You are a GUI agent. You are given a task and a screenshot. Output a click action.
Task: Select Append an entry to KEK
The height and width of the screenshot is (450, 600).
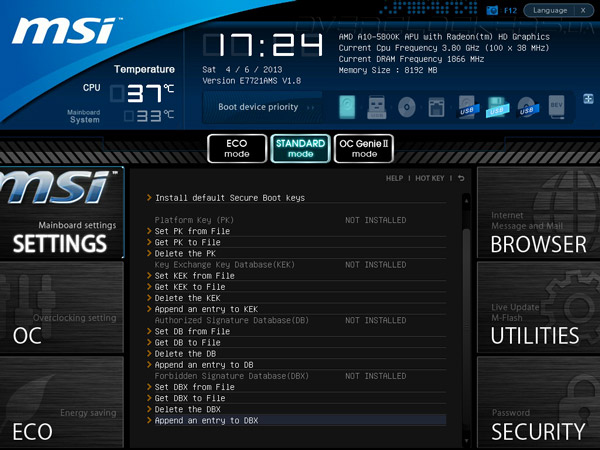click(297, 309)
